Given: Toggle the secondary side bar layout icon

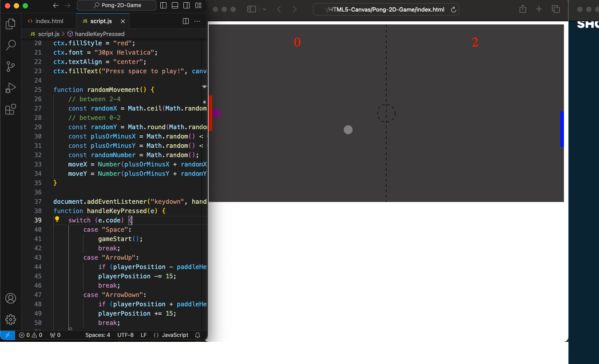Looking at the screenshot, I should tap(186, 6).
